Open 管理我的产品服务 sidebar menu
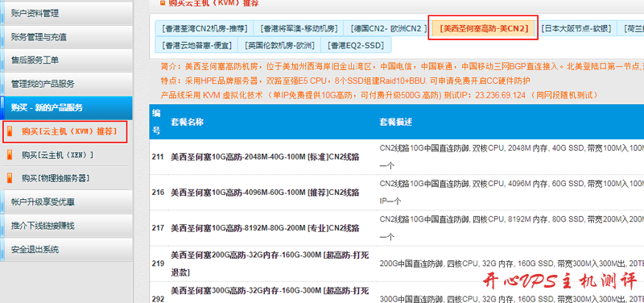644x303 pixels. 67,85
